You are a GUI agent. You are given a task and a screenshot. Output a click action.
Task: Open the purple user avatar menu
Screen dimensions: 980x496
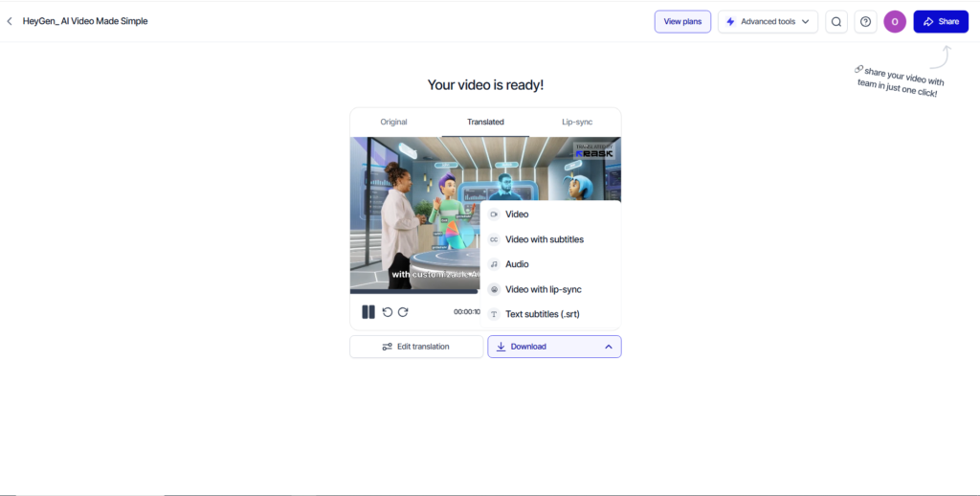895,21
